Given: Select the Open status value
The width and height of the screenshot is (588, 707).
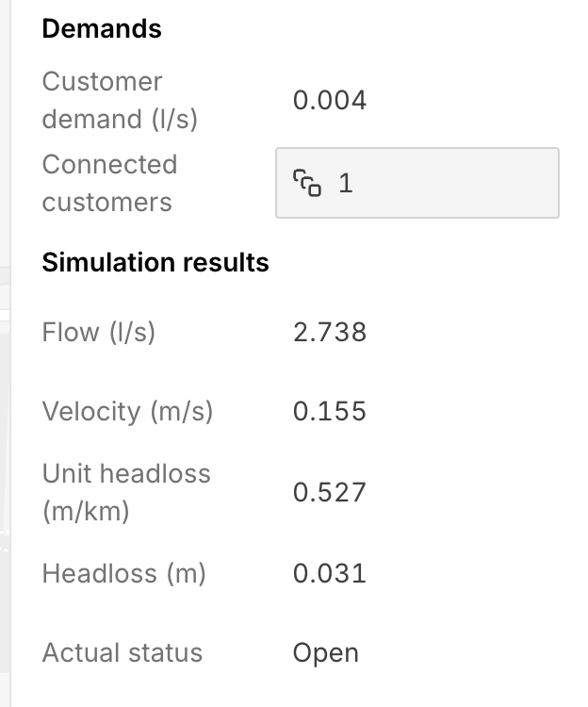Looking at the screenshot, I should tap(326, 653).
